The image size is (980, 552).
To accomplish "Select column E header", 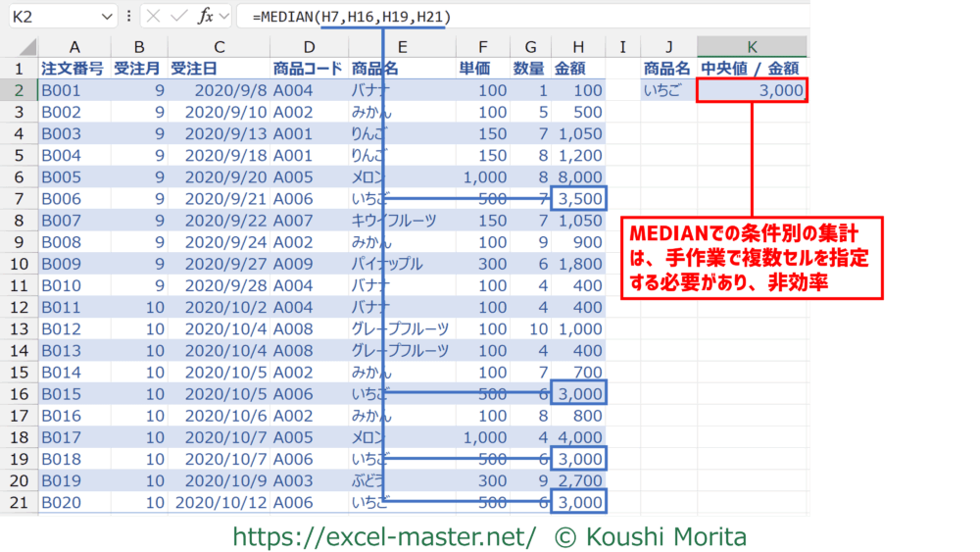I will click(x=402, y=46).
